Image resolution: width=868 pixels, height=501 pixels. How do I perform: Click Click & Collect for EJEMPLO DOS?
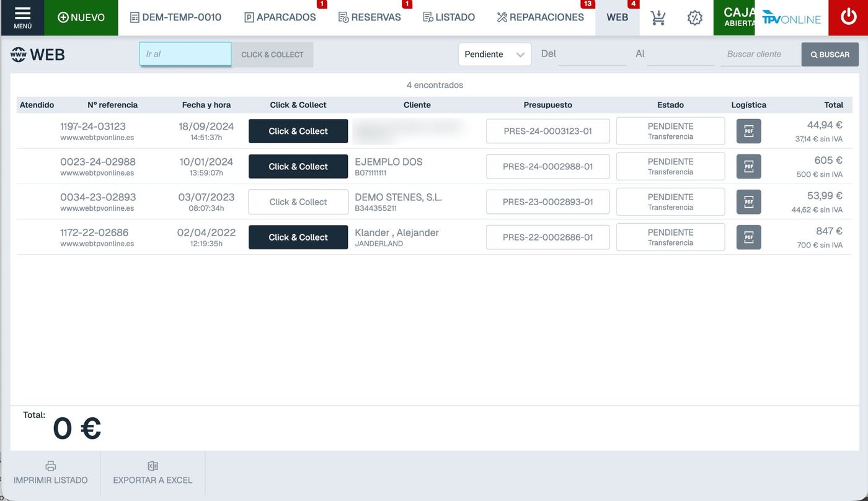[298, 166]
